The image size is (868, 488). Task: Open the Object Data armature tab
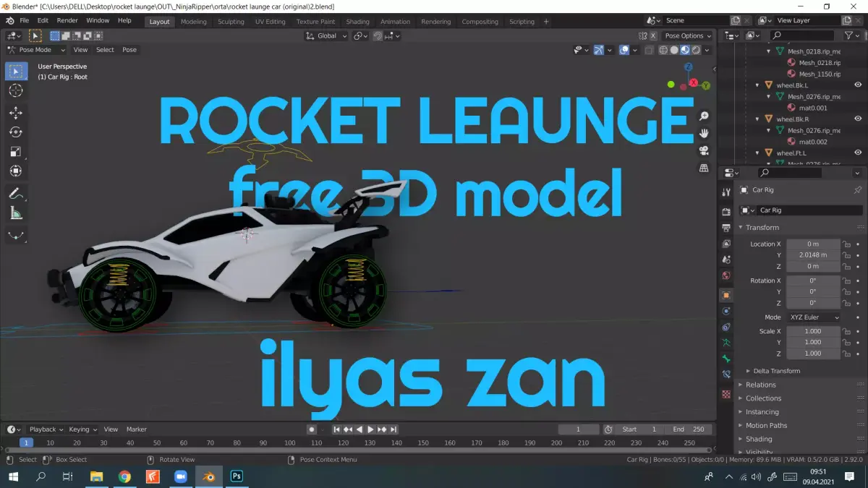726,343
